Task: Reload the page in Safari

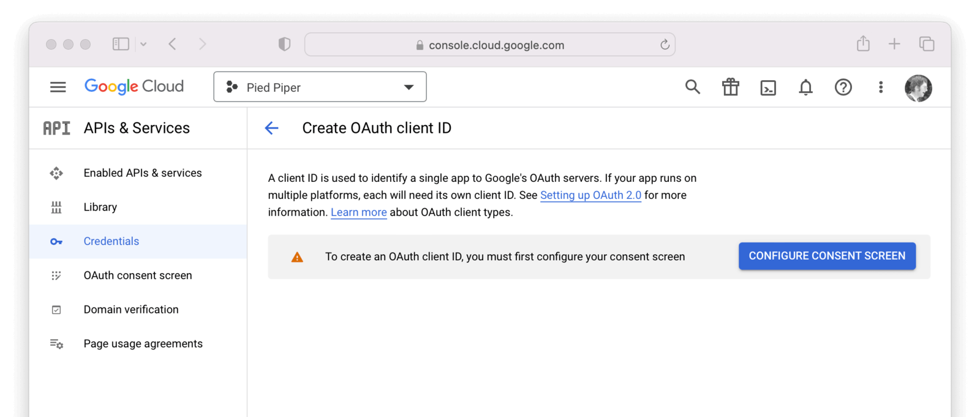Action: coord(665,45)
